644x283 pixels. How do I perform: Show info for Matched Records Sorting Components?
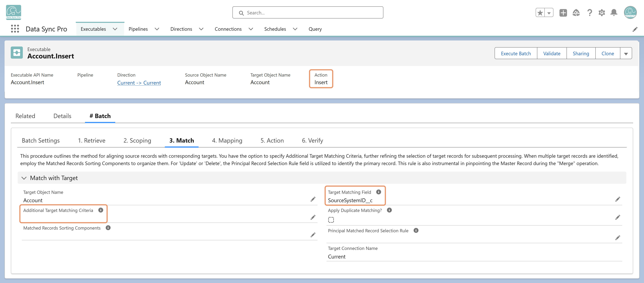pos(108,228)
